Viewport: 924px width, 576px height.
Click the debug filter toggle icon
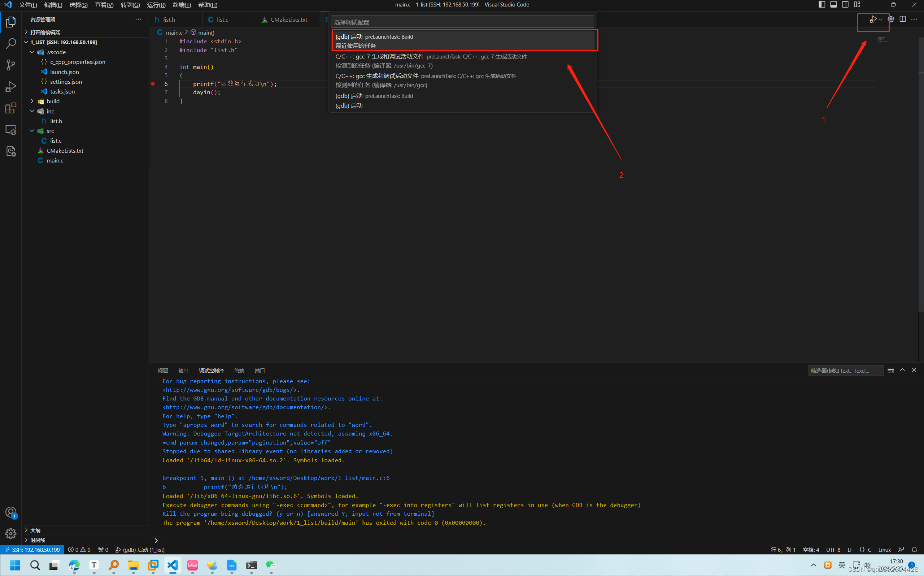890,370
